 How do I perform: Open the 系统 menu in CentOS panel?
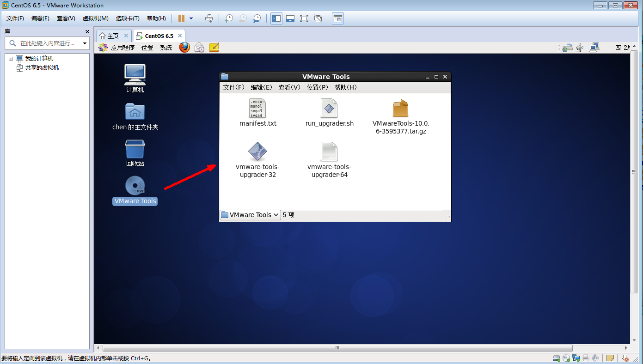point(166,48)
